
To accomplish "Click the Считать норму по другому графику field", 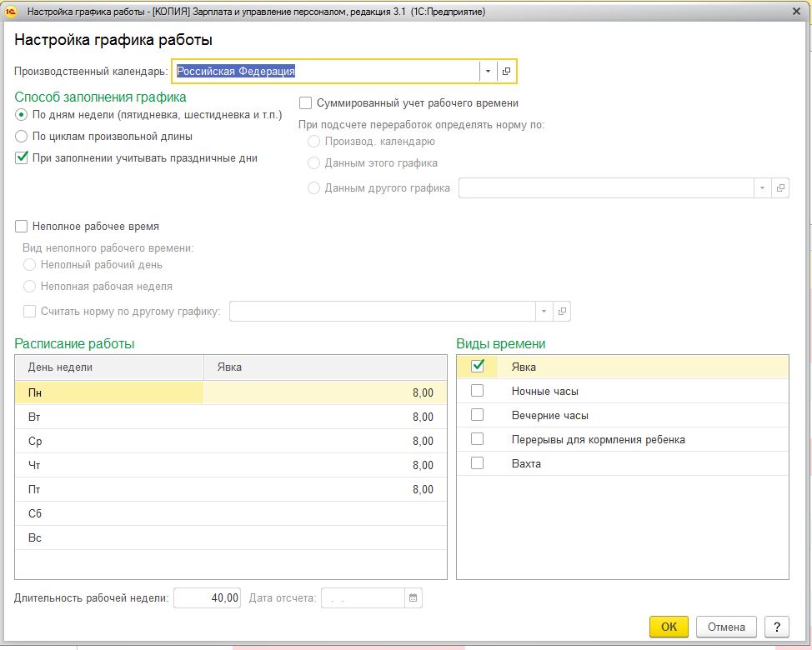I will 383,311.
